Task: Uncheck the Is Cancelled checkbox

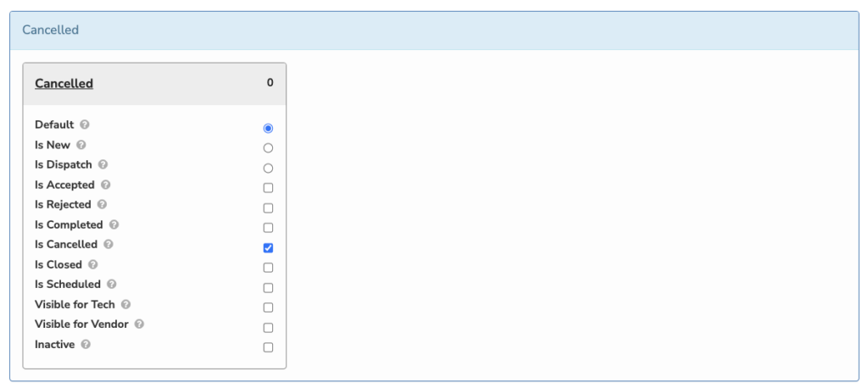Action: point(268,248)
